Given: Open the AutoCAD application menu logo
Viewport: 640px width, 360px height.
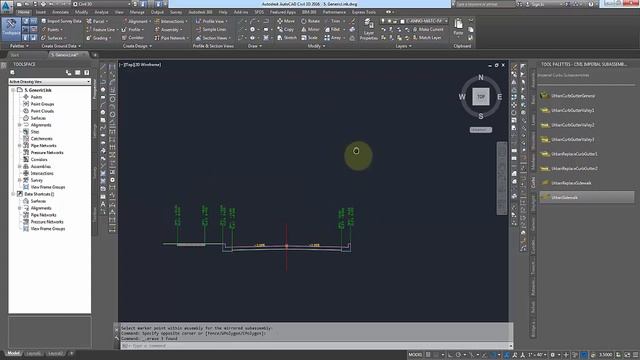Looking at the screenshot, I should click(x=6, y=6).
